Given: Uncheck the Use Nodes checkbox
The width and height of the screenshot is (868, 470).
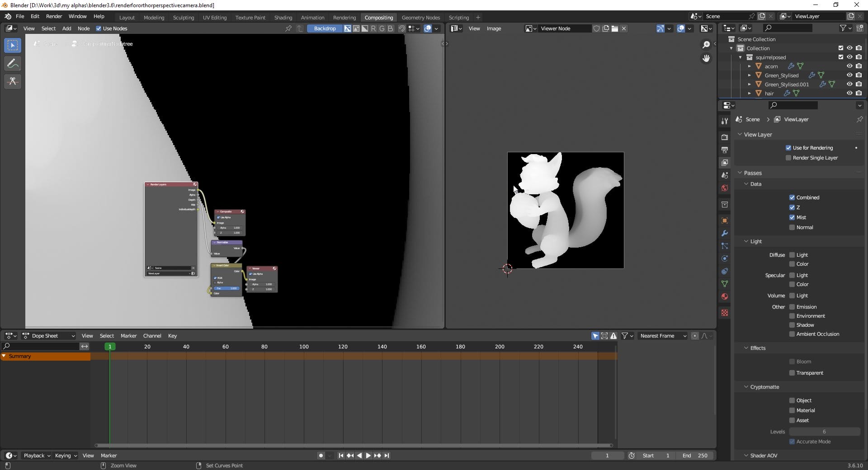Looking at the screenshot, I should click(99, 28).
